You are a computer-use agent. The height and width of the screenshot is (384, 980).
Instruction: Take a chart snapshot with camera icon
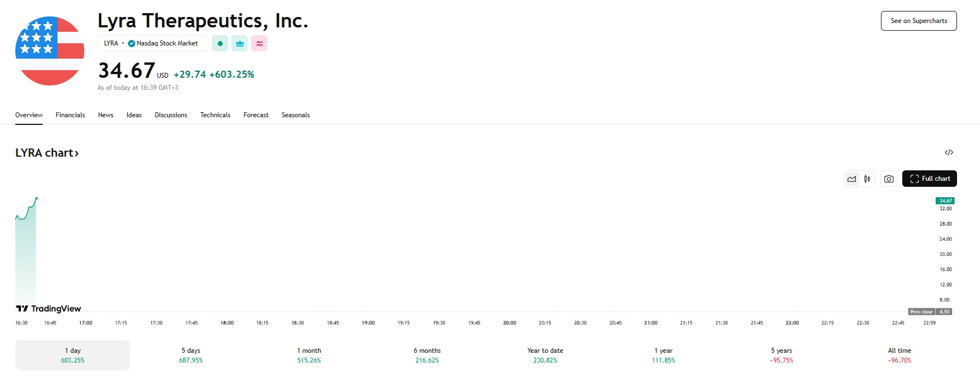[x=889, y=179]
